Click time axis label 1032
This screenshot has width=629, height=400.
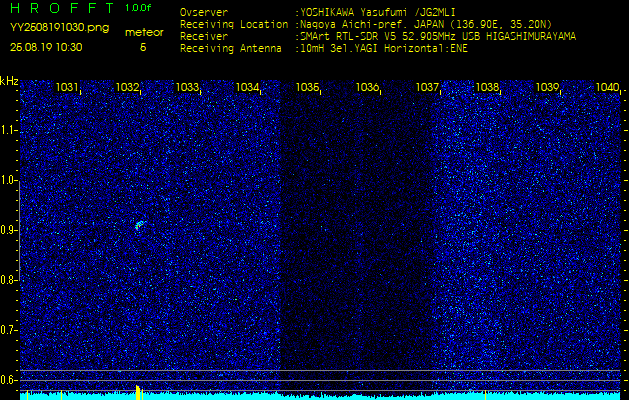point(127,87)
